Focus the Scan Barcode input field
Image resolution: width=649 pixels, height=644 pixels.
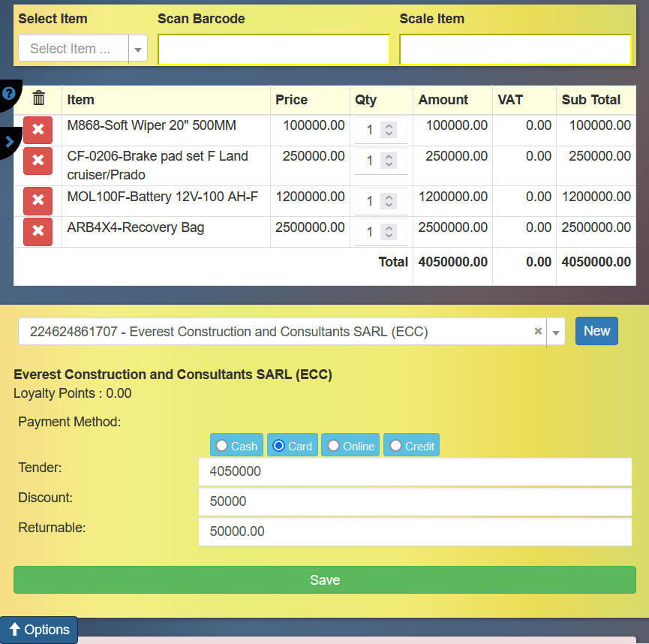pyautogui.click(x=273, y=50)
